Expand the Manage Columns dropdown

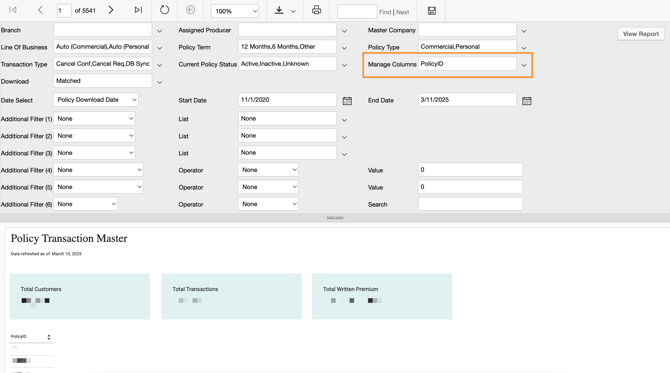(524, 65)
